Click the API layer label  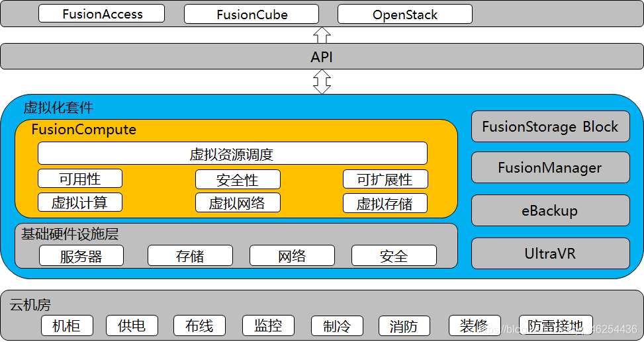tap(322, 57)
